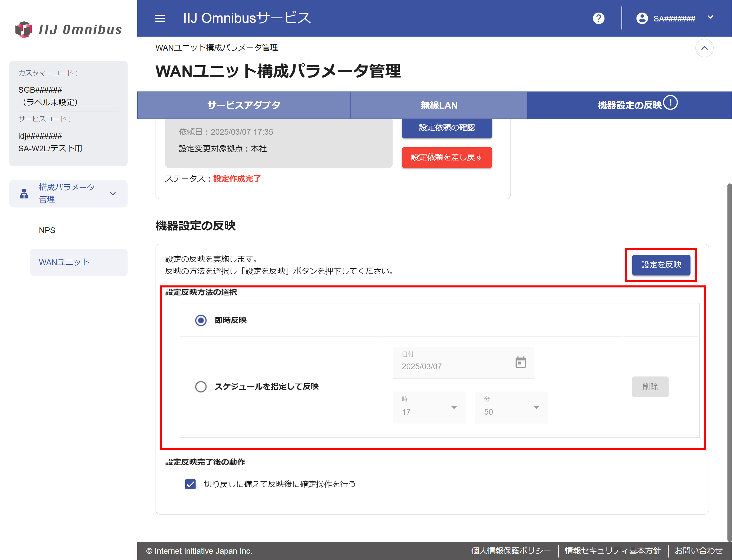
Task: Click the idj######## service code text
Action: point(40,136)
